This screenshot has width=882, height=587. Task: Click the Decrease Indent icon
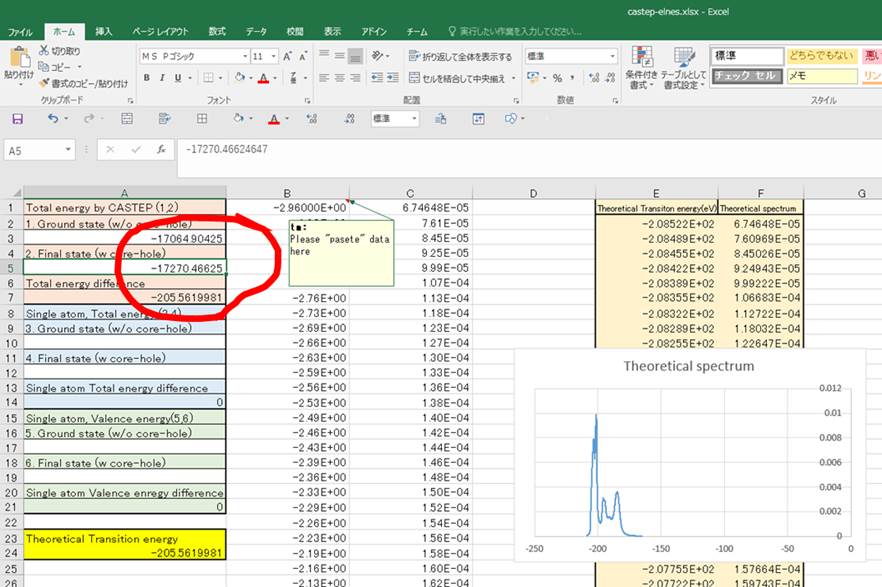pyautogui.click(x=377, y=78)
